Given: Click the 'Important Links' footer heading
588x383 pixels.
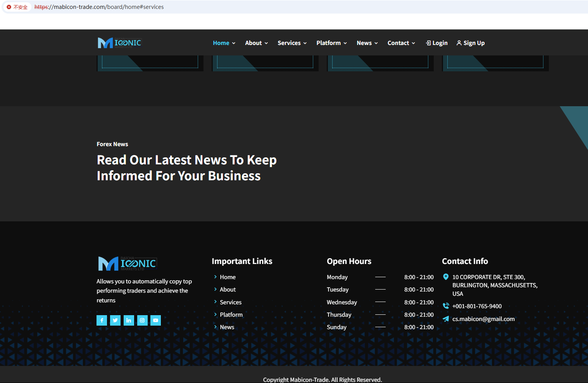Looking at the screenshot, I should click(x=242, y=261).
